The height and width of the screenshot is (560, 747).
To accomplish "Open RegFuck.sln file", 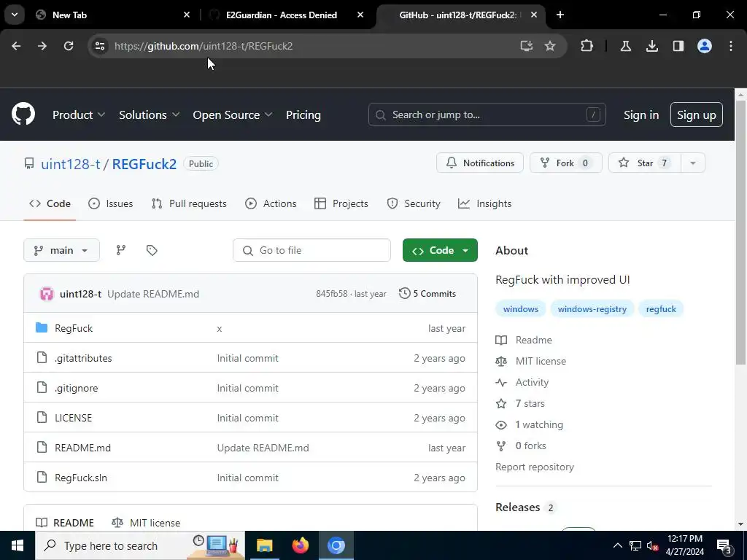I will [81, 478].
